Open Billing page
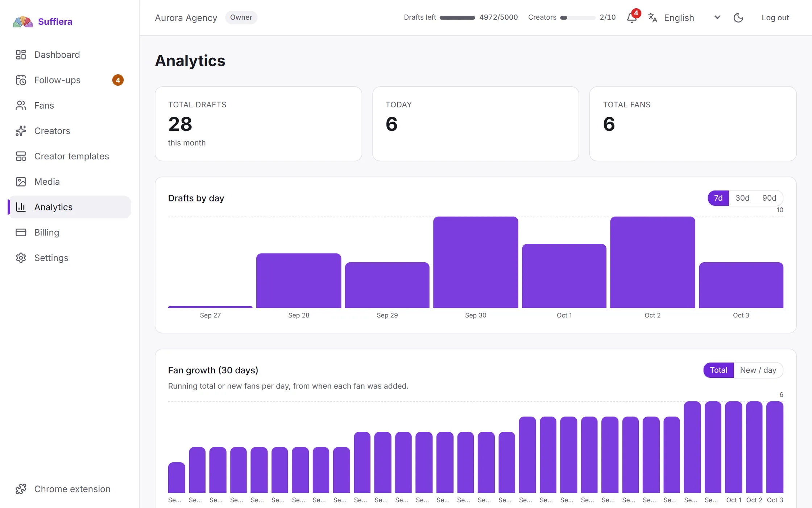Image resolution: width=812 pixels, height=508 pixels. click(69, 233)
